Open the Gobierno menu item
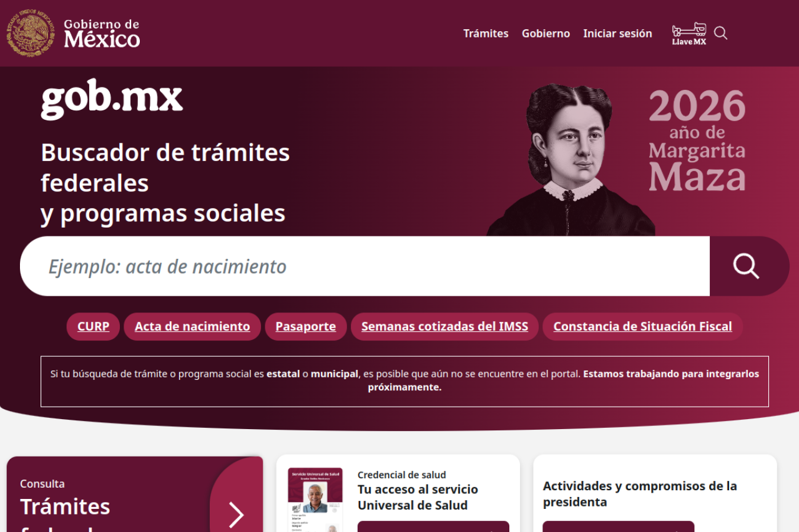This screenshot has width=799, height=532. 546,34
